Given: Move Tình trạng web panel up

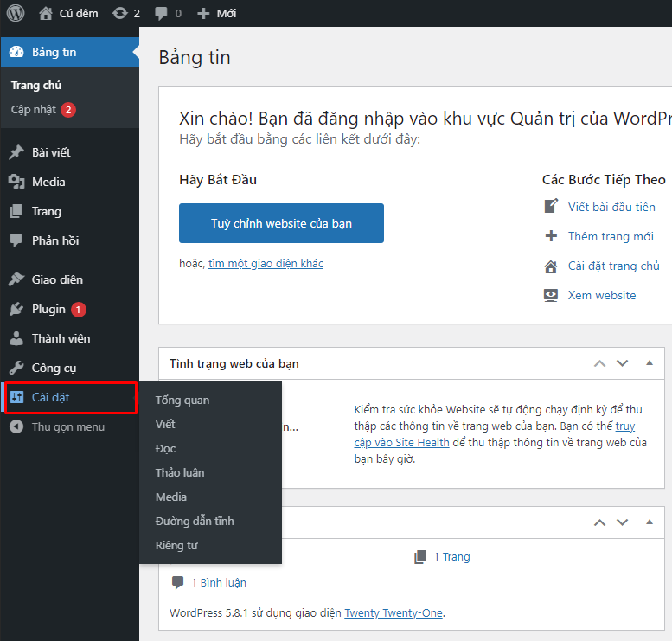Looking at the screenshot, I should pyautogui.click(x=600, y=363).
